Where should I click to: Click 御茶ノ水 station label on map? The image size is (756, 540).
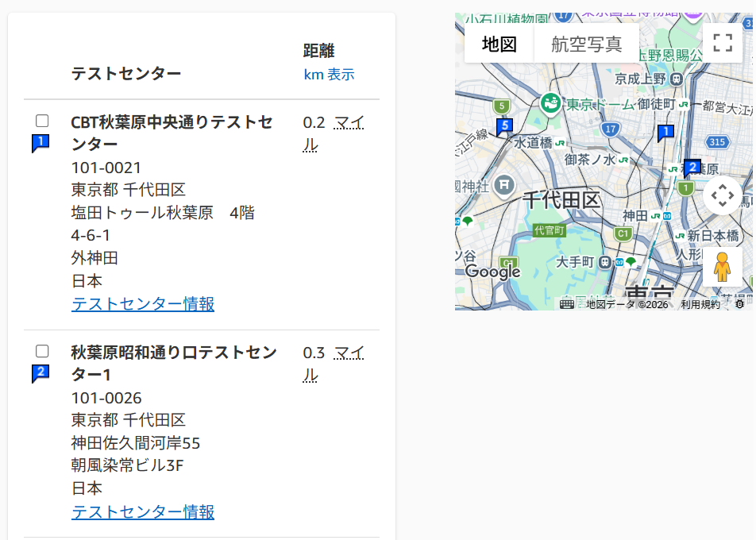click(590, 160)
